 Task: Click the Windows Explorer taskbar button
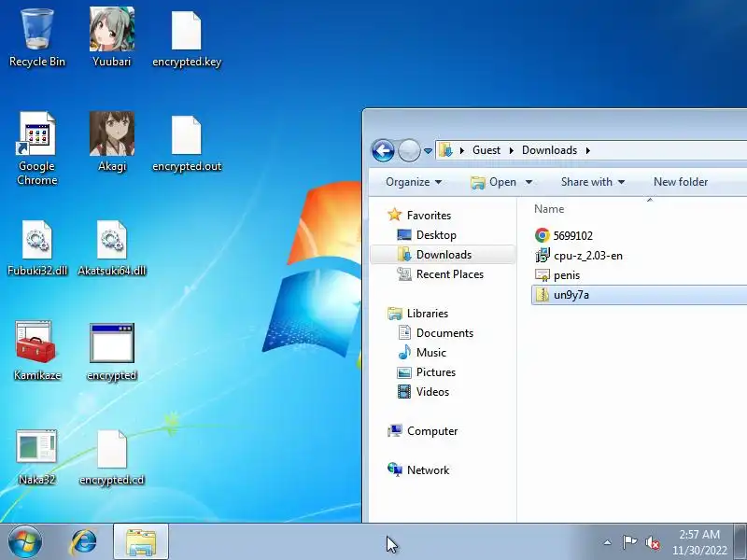tap(141, 542)
